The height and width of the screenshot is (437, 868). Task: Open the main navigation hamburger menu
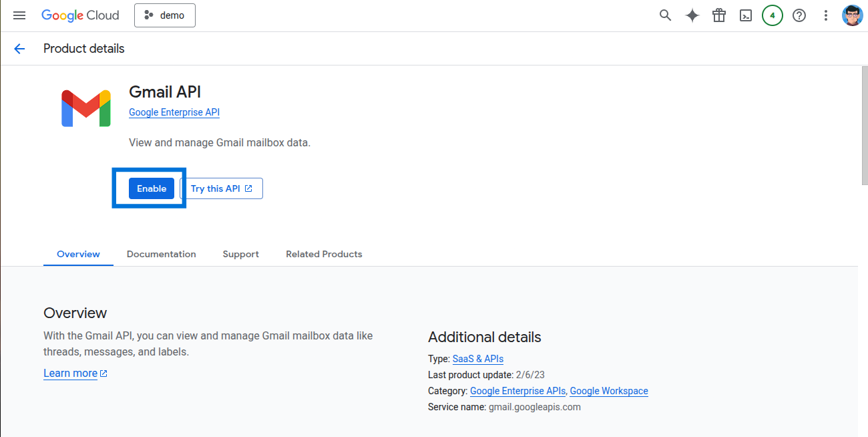click(x=19, y=15)
